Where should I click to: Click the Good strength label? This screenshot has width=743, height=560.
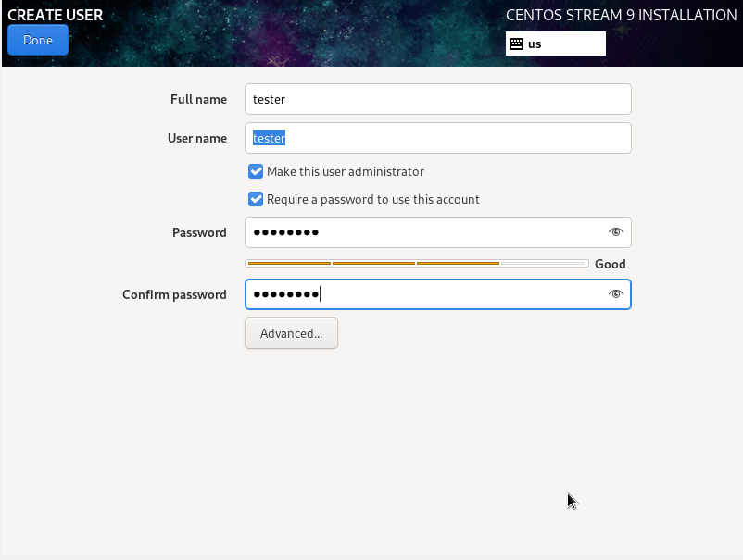611,264
